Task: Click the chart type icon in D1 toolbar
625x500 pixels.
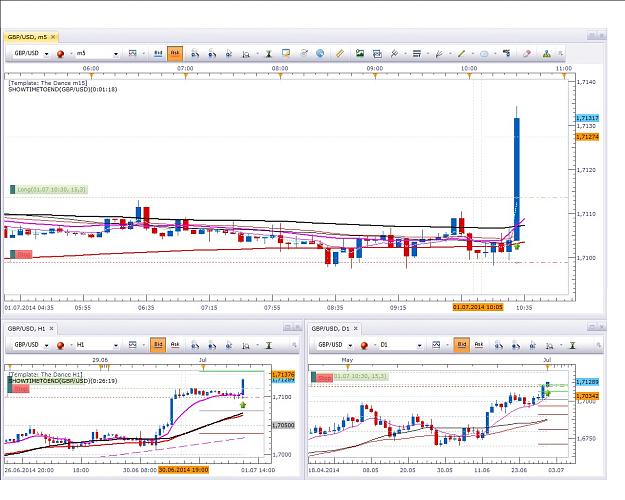Action: pos(436,345)
